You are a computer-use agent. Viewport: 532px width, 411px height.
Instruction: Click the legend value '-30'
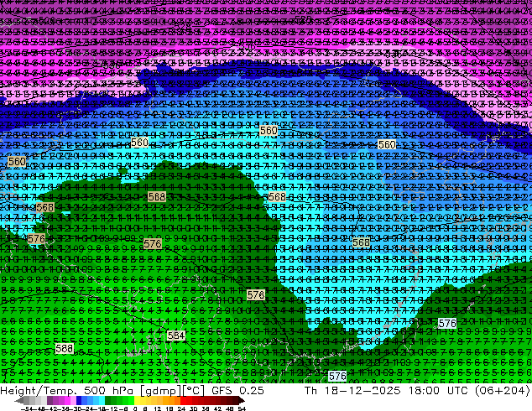click(76, 408)
